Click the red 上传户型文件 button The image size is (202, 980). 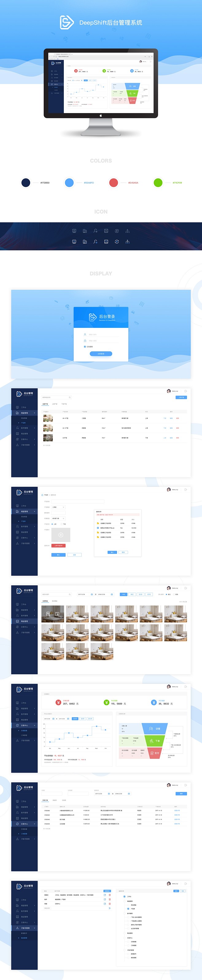pos(58,546)
